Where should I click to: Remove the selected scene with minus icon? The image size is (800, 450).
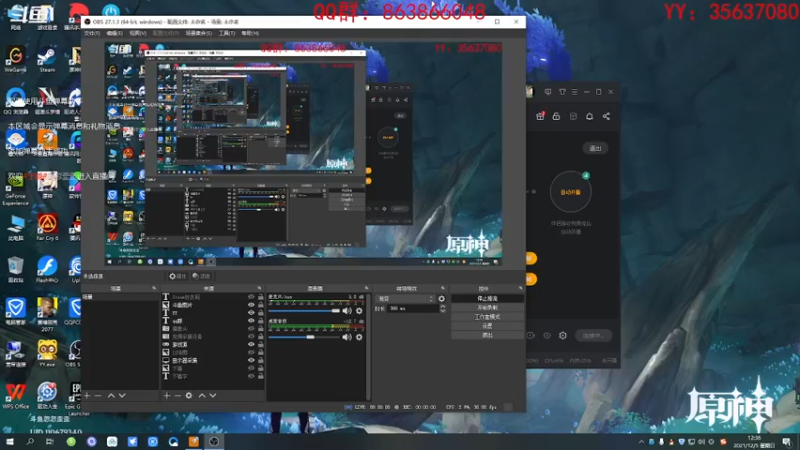coord(98,395)
